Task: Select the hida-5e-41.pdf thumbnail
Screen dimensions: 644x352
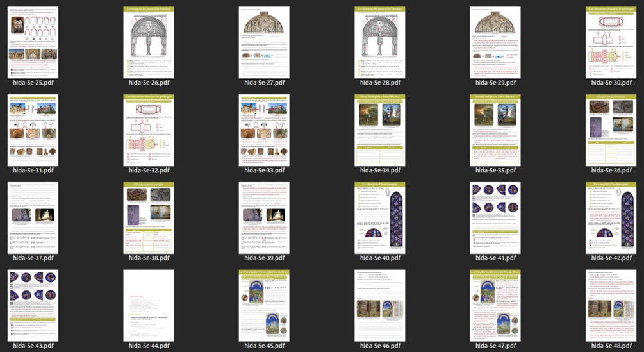Action: pyautogui.click(x=495, y=218)
